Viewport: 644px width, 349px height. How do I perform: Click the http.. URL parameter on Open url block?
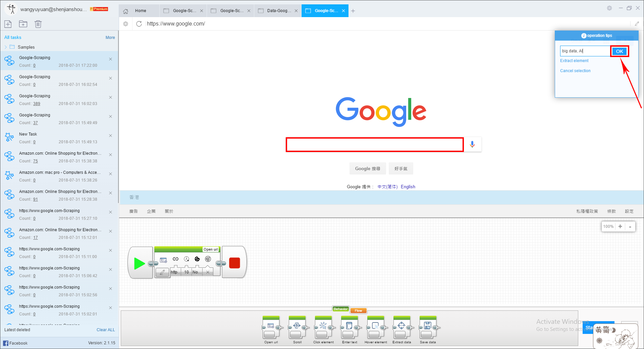(x=175, y=272)
